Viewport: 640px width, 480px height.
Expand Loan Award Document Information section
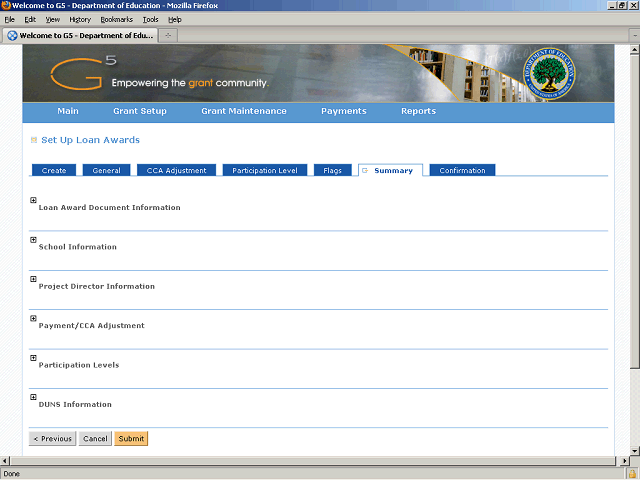33,200
